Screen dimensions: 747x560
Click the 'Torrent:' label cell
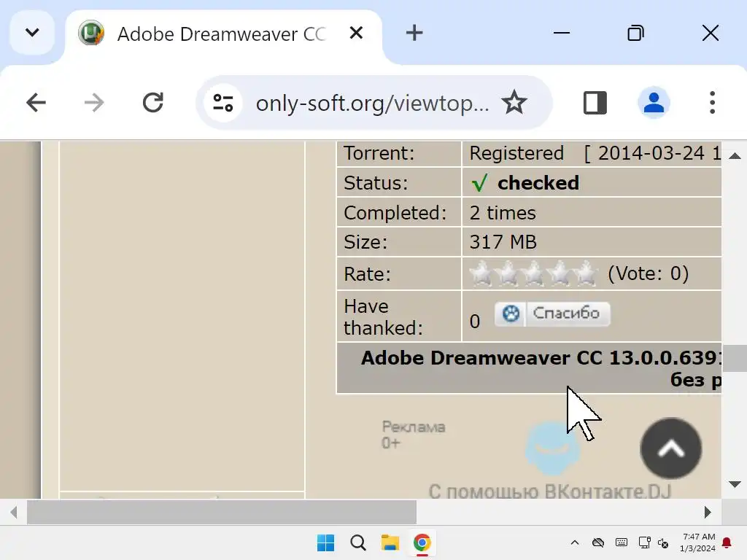399,153
